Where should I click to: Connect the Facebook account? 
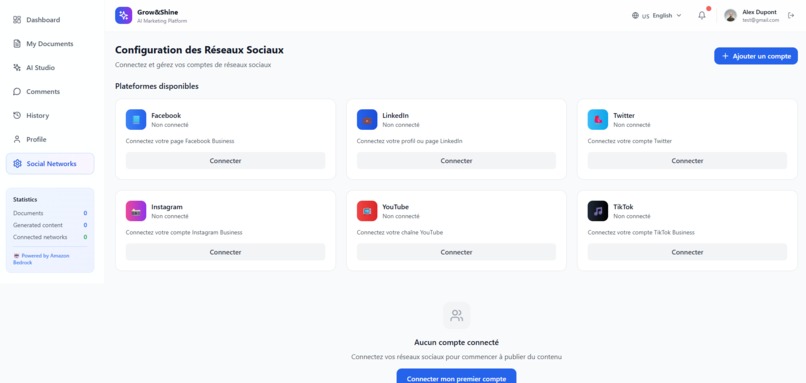[225, 160]
